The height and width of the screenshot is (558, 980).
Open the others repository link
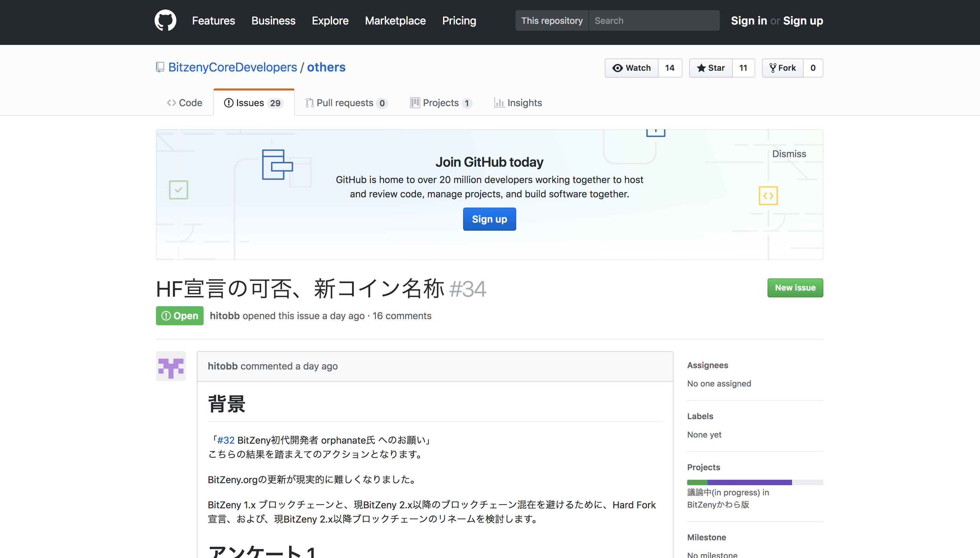click(x=326, y=67)
